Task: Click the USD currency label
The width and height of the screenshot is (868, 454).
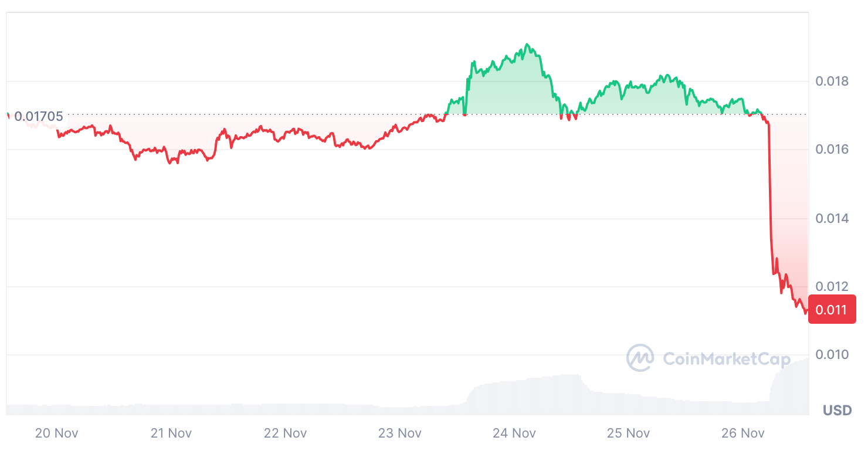Action: click(837, 410)
